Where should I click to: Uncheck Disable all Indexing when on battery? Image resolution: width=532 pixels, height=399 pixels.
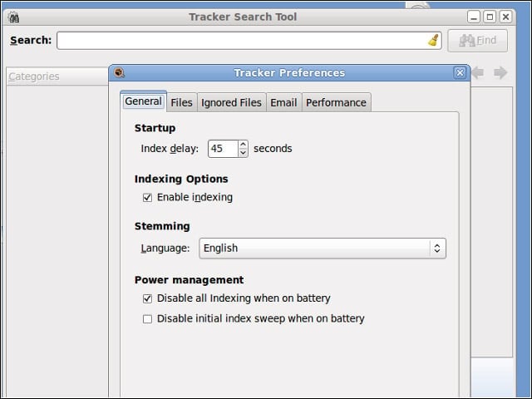[x=147, y=298]
